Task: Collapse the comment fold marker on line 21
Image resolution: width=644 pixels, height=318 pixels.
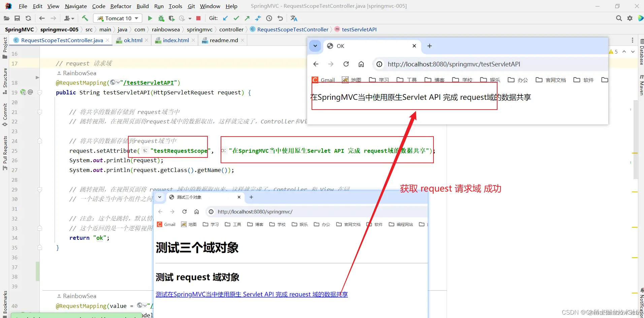Action: 40,112
